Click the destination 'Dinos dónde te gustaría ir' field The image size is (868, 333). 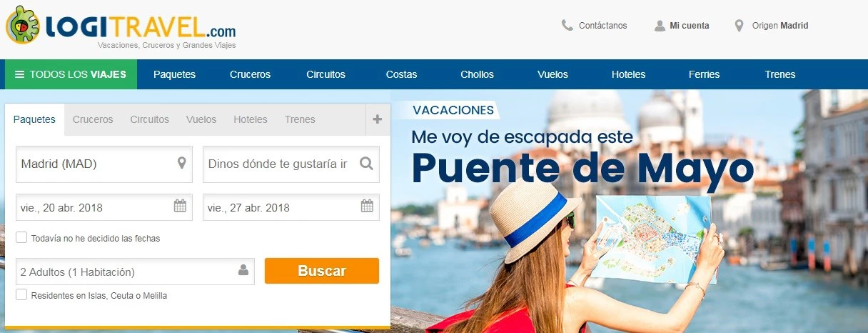click(x=291, y=164)
